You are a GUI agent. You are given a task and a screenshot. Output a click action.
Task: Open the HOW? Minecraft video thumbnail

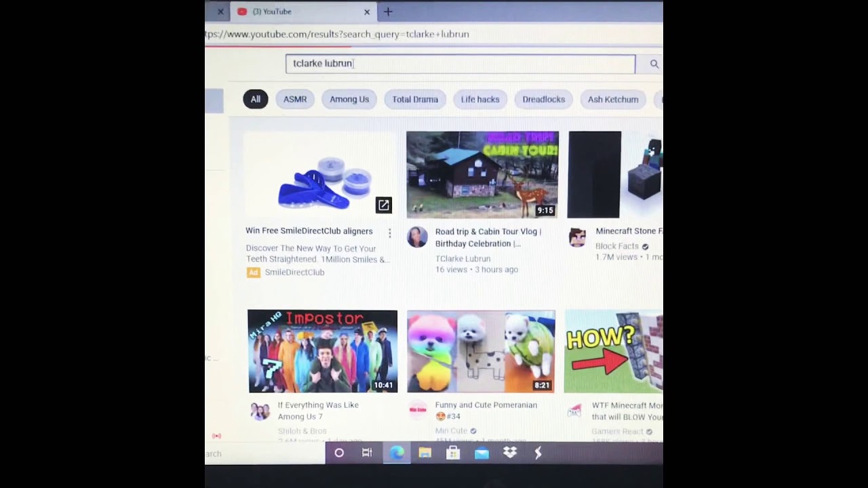coord(614,351)
